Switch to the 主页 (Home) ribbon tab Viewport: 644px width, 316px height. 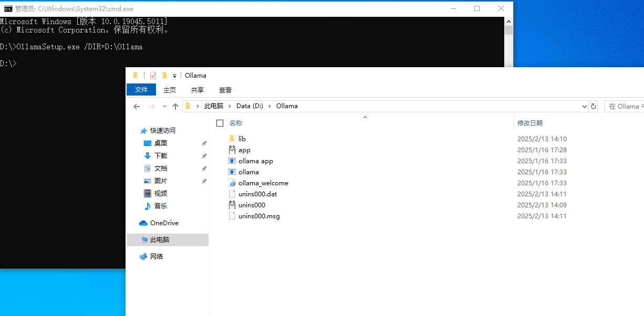[x=170, y=90]
